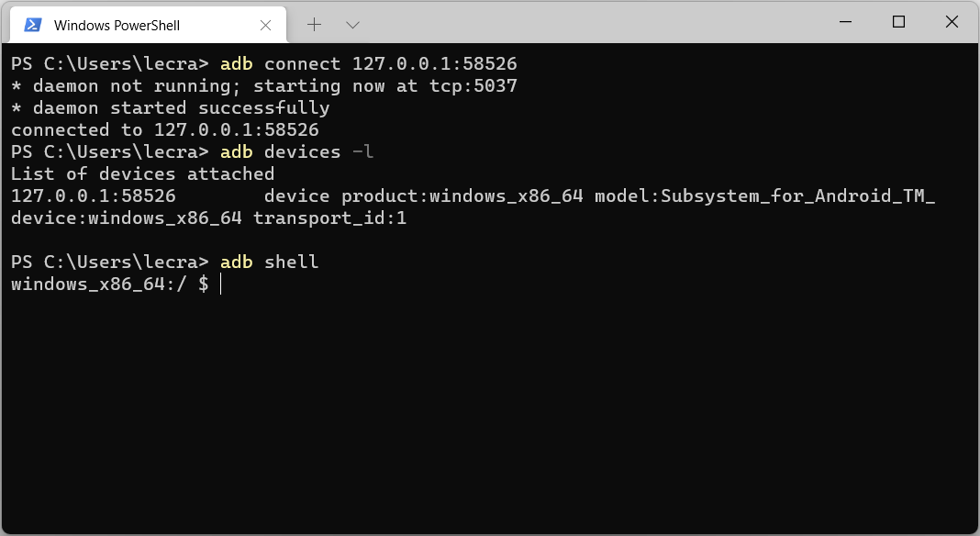The width and height of the screenshot is (980, 536).
Task: Click the adb connect 127.0.0.1:58526 command text
Action: 369,64
